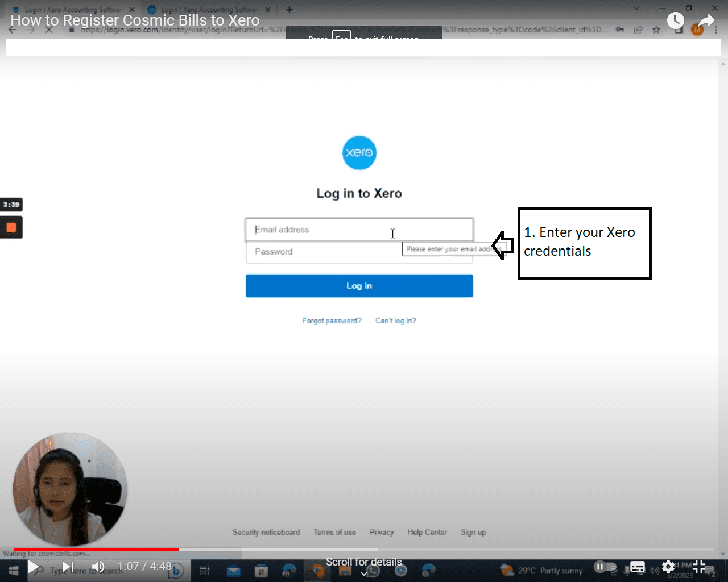
Task: Play the YouTube video
Action: (34, 567)
